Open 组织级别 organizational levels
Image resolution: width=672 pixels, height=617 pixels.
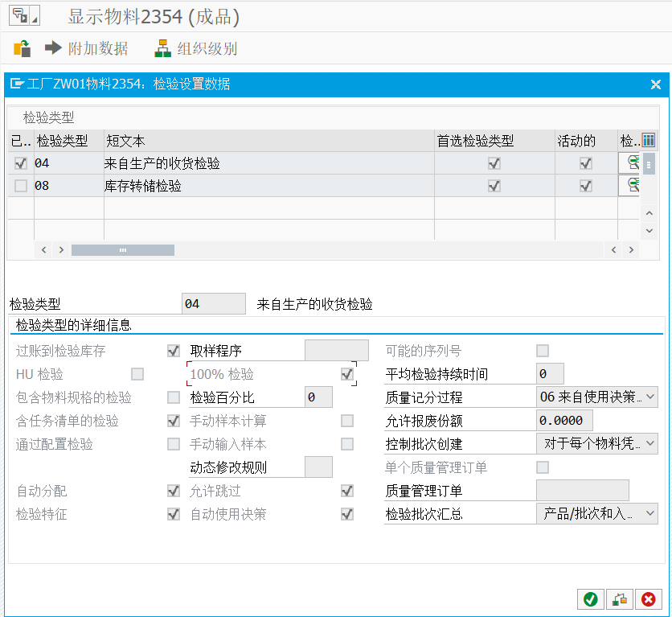pos(196,48)
